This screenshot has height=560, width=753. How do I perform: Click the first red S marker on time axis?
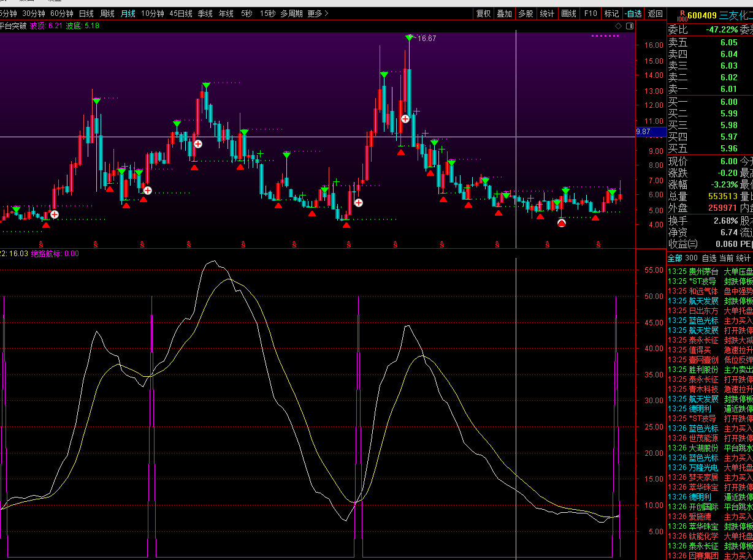41,244
